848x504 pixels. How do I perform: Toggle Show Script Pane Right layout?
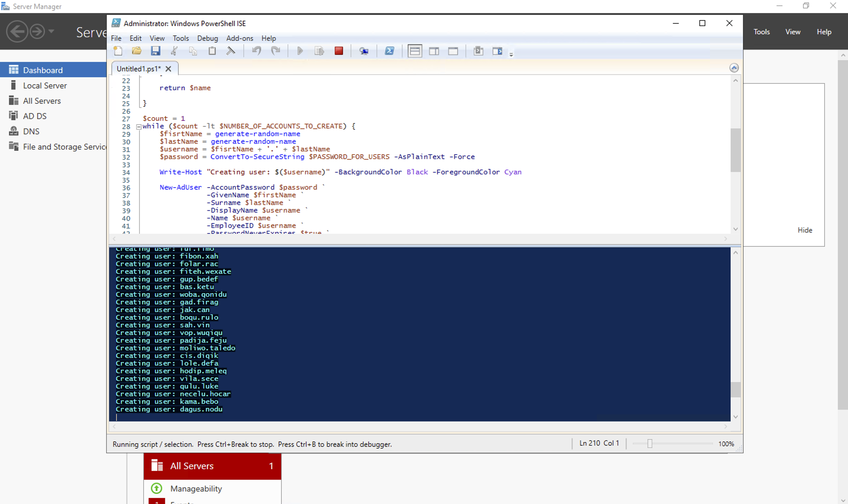(x=434, y=51)
